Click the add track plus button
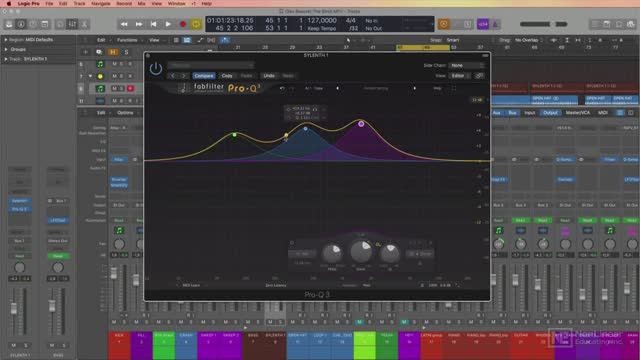Viewport: 640px width, 360px height. click(86, 52)
